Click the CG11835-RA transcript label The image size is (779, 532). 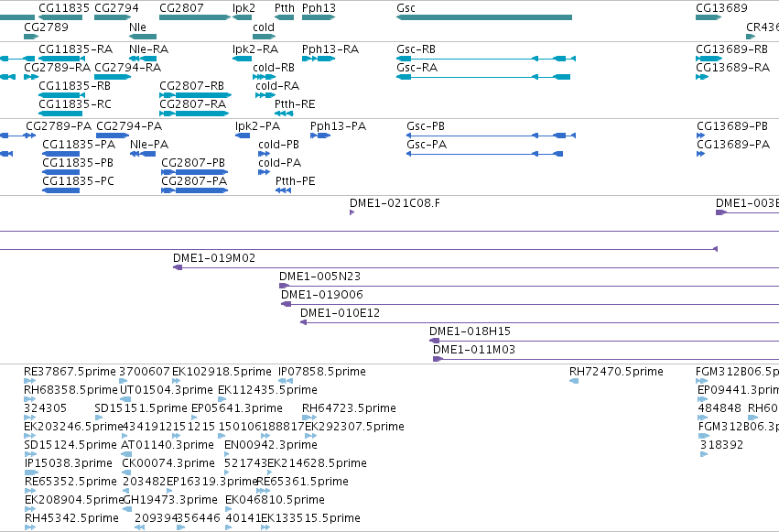click(x=75, y=49)
